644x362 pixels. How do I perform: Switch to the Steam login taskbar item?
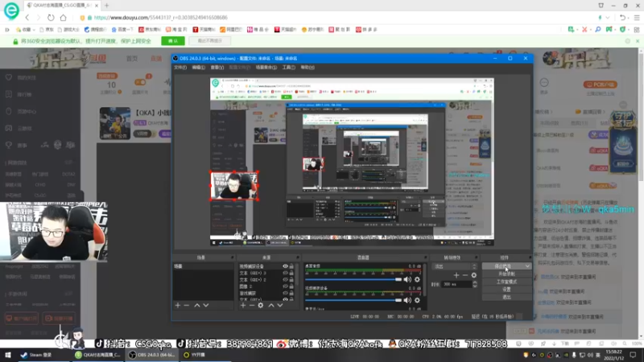[x=36, y=355]
